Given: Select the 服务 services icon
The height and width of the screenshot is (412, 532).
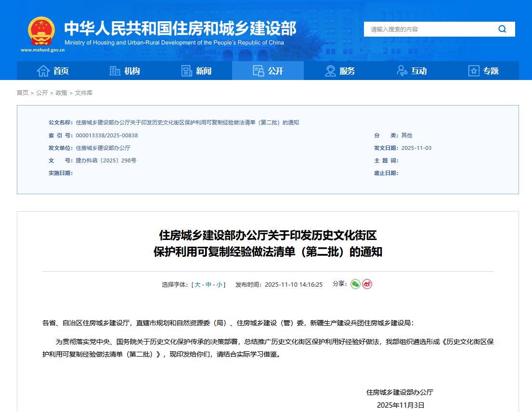Looking at the screenshot, I should coord(330,70).
